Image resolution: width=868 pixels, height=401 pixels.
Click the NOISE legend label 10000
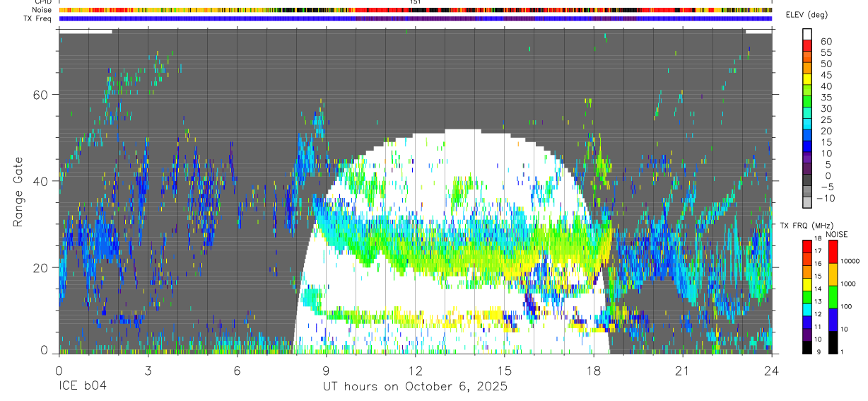click(851, 260)
